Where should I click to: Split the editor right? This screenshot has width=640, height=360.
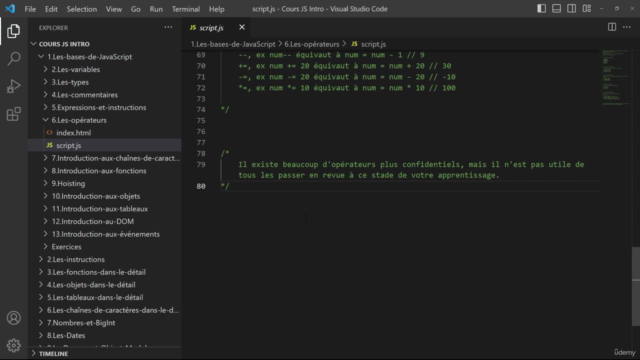(x=612, y=27)
